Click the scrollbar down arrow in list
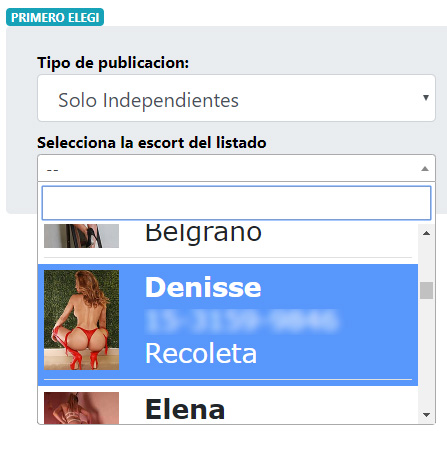 tap(426, 415)
